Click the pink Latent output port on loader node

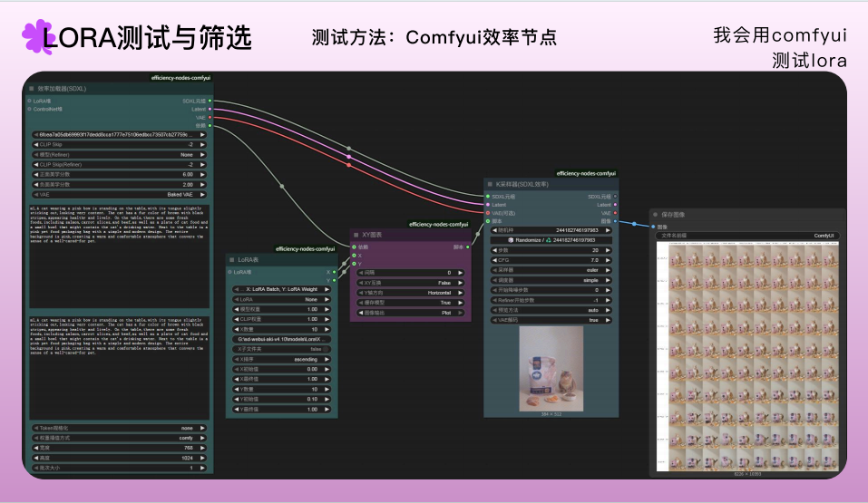click(210, 109)
